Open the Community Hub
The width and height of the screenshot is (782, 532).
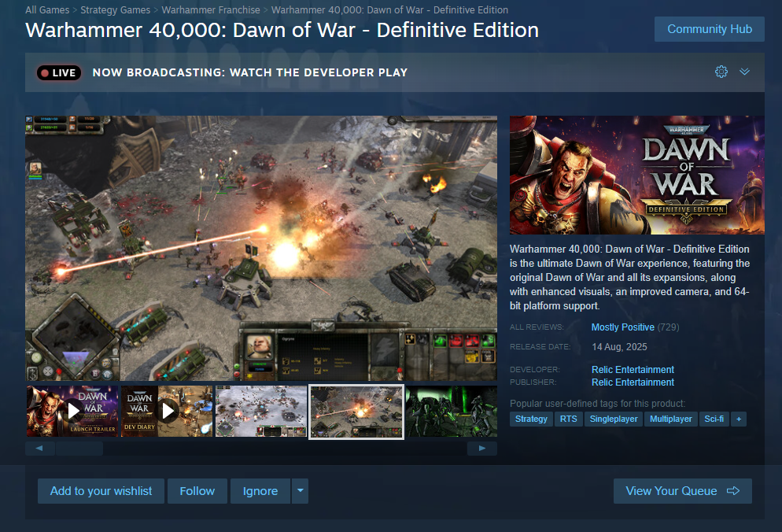point(709,29)
